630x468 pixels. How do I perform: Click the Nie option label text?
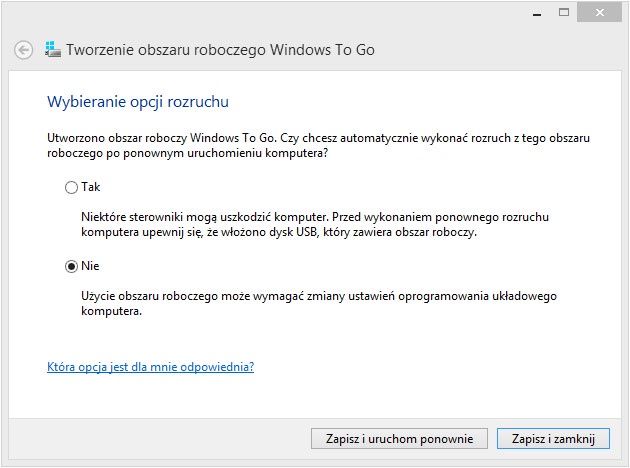[x=90, y=266]
